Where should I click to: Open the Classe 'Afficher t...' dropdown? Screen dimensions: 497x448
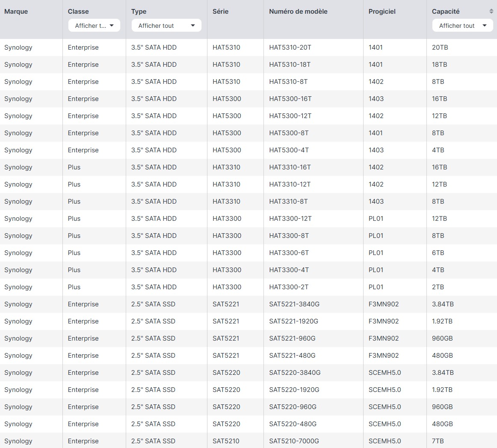pyautogui.click(x=94, y=26)
